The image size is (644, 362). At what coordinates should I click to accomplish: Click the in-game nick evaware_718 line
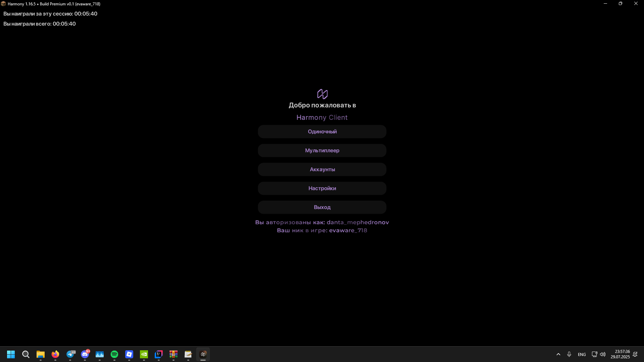(x=322, y=230)
